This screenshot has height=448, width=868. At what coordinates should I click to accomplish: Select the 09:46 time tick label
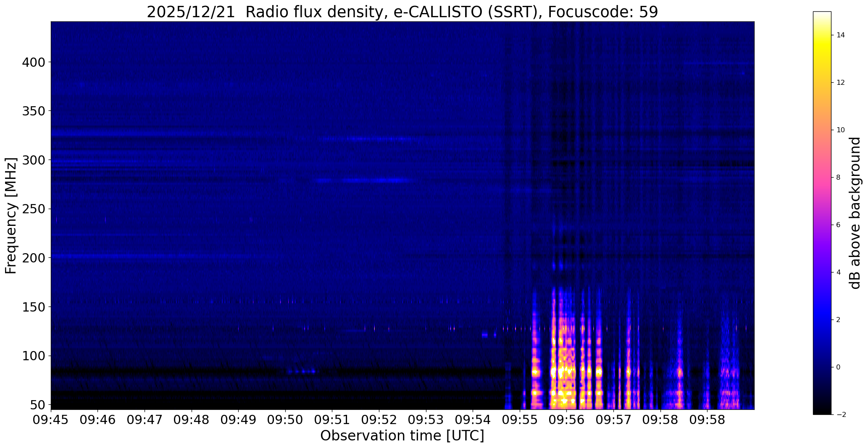pyautogui.click(x=98, y=419)
